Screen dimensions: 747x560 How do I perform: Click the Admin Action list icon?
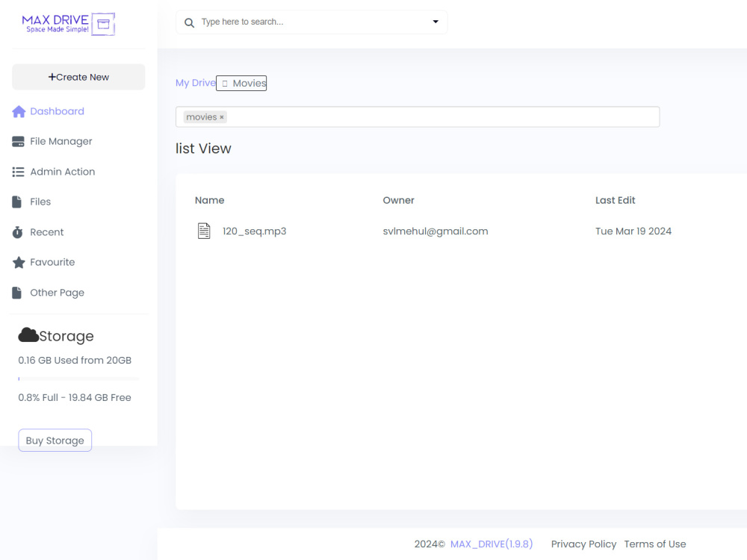(18, 172)
